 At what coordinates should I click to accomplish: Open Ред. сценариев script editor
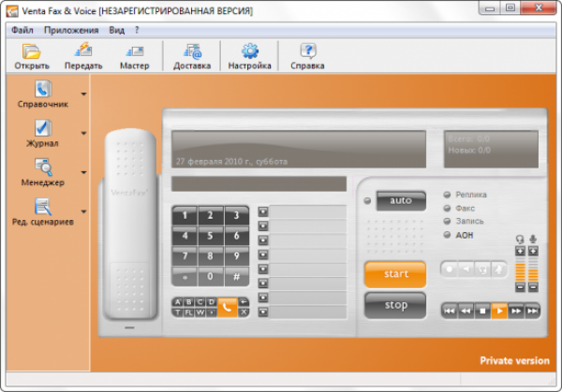[x=43, y=211]
